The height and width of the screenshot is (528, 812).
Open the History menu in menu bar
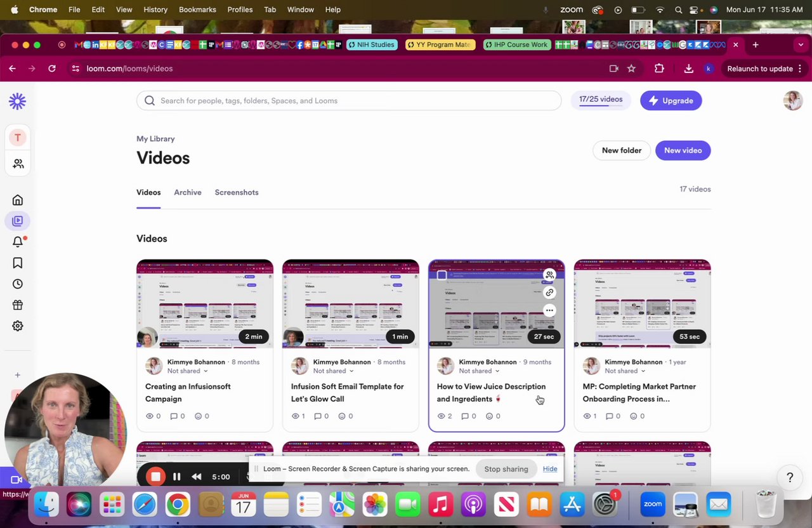155,10
